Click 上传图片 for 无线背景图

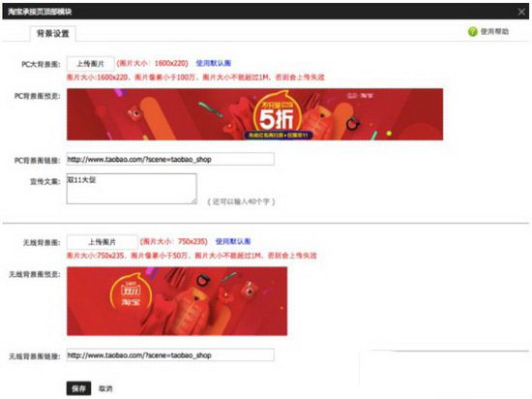coord(103,242)
